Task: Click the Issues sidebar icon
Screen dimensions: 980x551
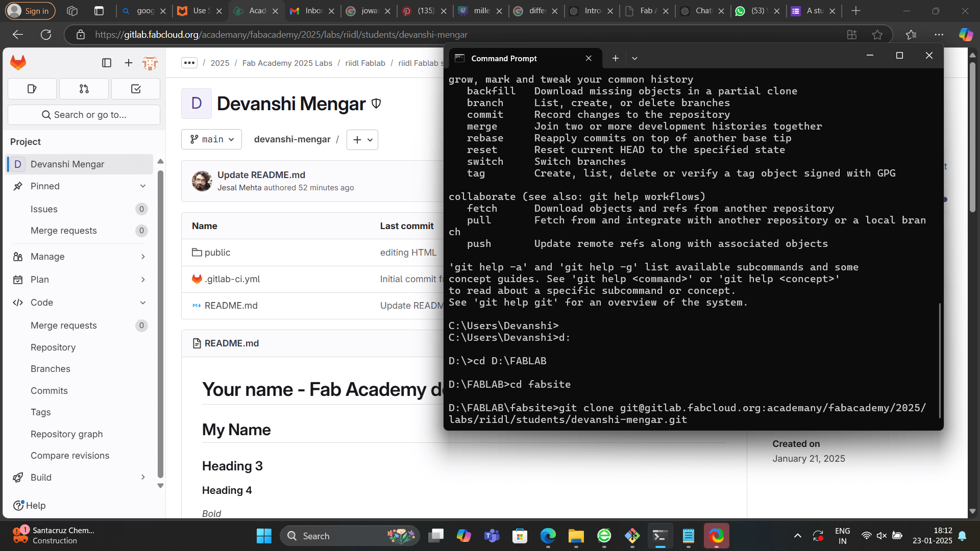Action: pyautogui.click(x=44, y=209)
